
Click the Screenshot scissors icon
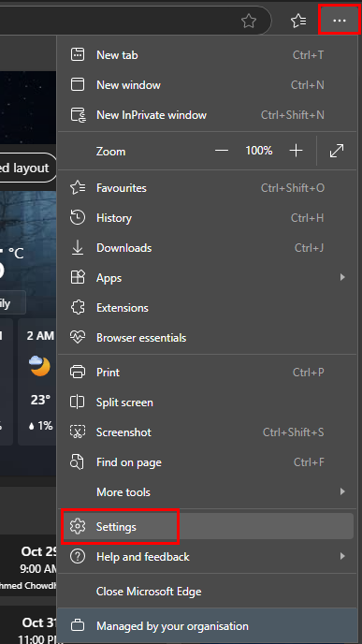coord(78,432)
